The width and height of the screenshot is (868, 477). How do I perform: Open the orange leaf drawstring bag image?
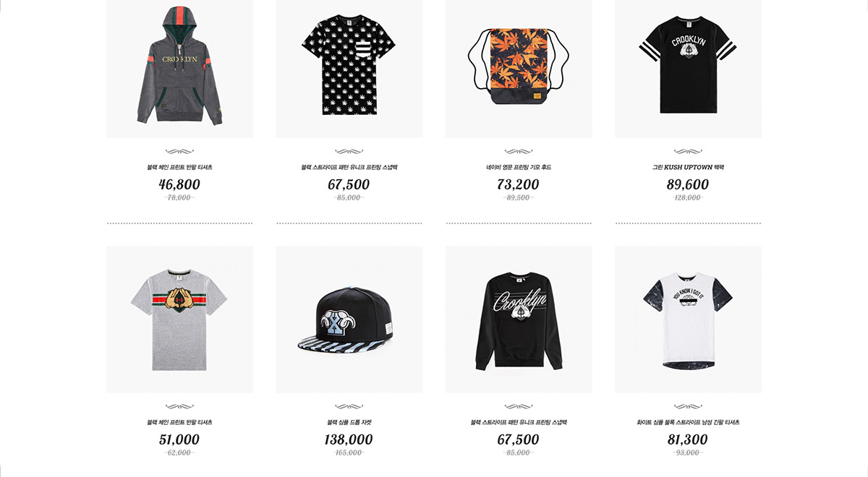click(519, 69)
